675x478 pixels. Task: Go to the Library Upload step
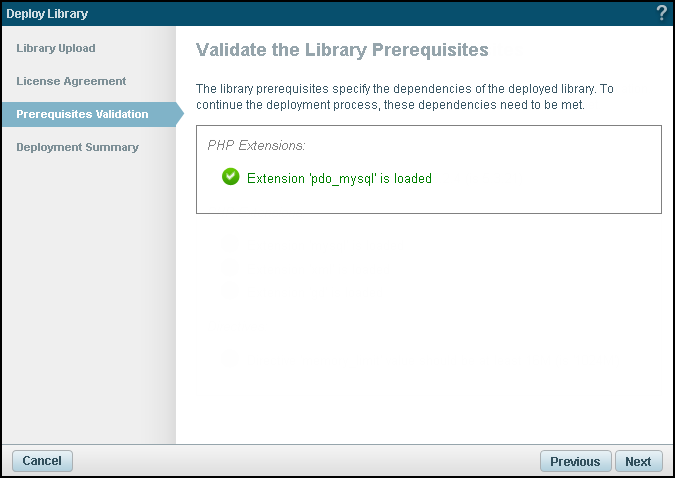click(x=56, y=48)
